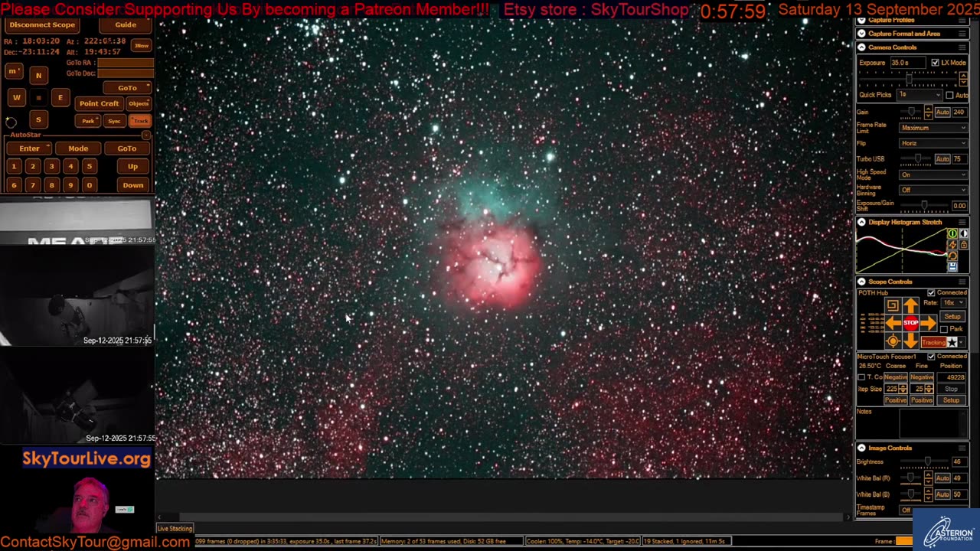980x551 pixels.
Task: Open the Quick Picks dropdown
Action: point(920,95)
